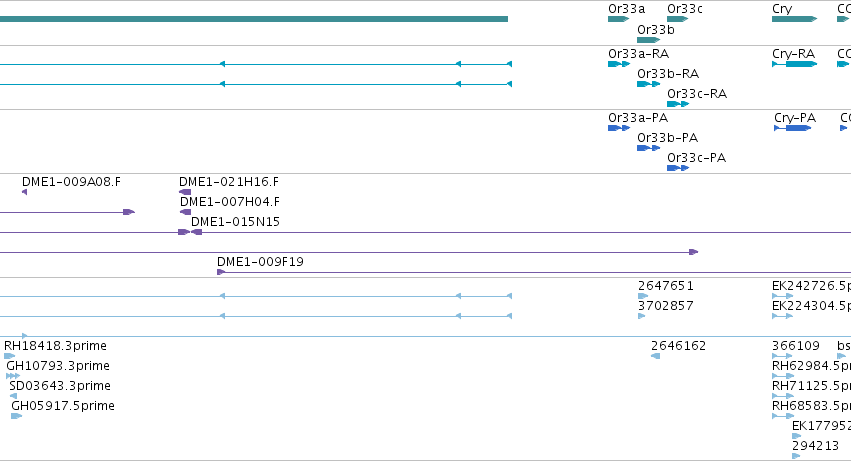Viewport: 851px width, 461px height.
Task: Open the RH18418.3prime EST label
Action: [x=55, y=346]
